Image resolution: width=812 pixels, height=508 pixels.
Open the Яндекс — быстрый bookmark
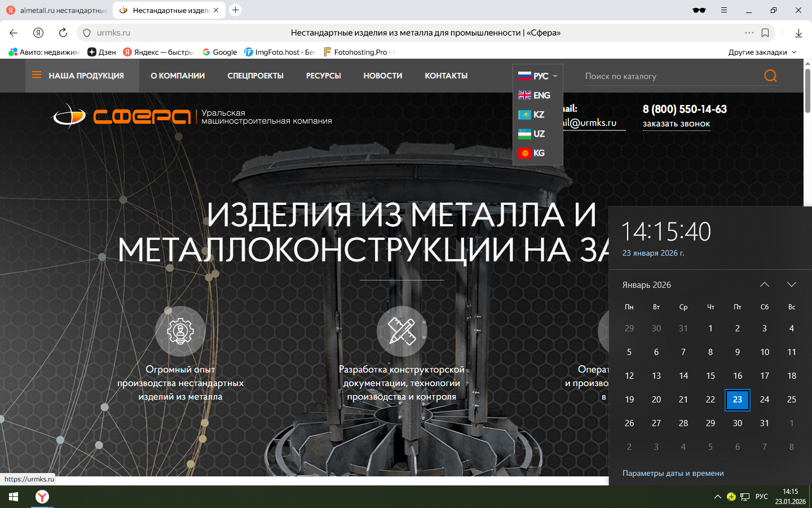(158, 52)
